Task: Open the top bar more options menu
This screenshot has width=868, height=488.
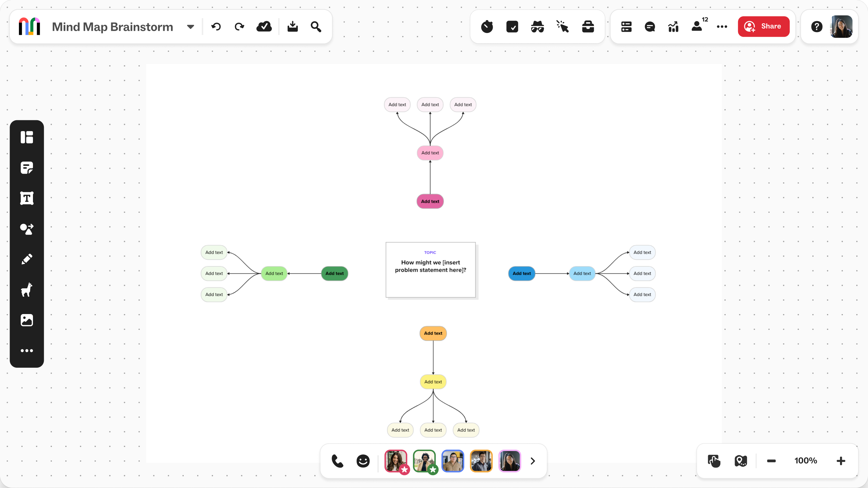Action: point(722,27)
